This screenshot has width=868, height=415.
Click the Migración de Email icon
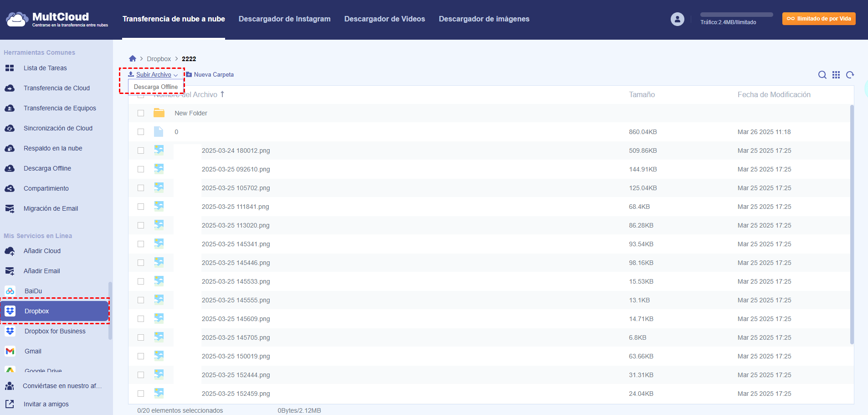[10, 208]
